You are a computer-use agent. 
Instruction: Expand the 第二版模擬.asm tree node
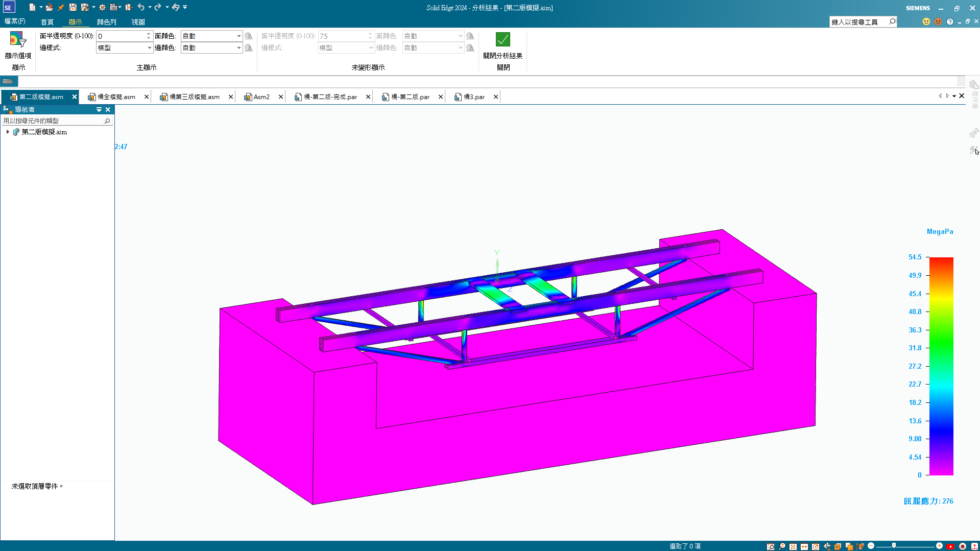pyautogui.click(x=8, y=132)
